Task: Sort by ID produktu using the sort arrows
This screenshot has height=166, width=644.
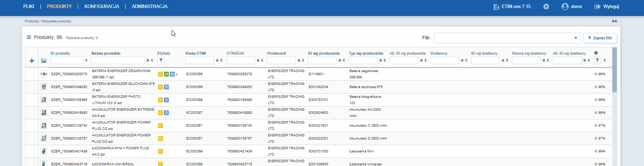Action: [x=86, y=61]
